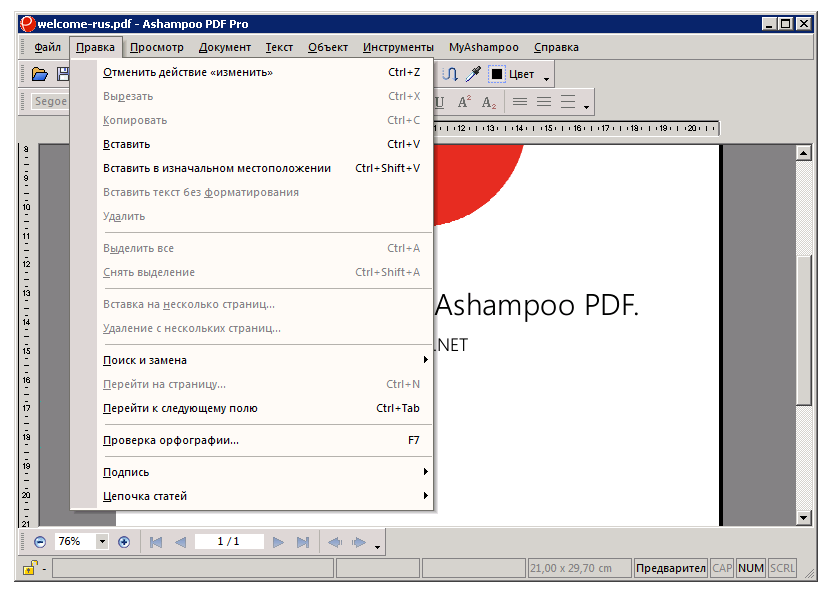The width and height of the screenshot is (837, 601).
Task: Open the Файл menu
Action: (x=48, y=47)
